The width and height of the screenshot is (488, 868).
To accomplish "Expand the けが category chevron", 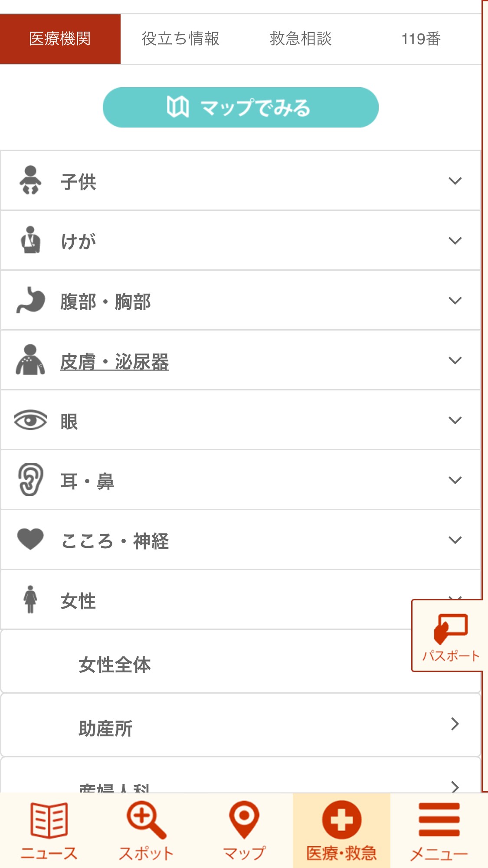I will pos(455,241).
